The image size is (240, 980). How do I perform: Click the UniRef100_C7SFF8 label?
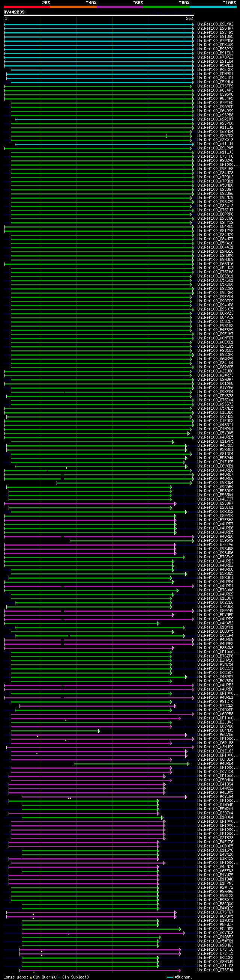point(215,157)
